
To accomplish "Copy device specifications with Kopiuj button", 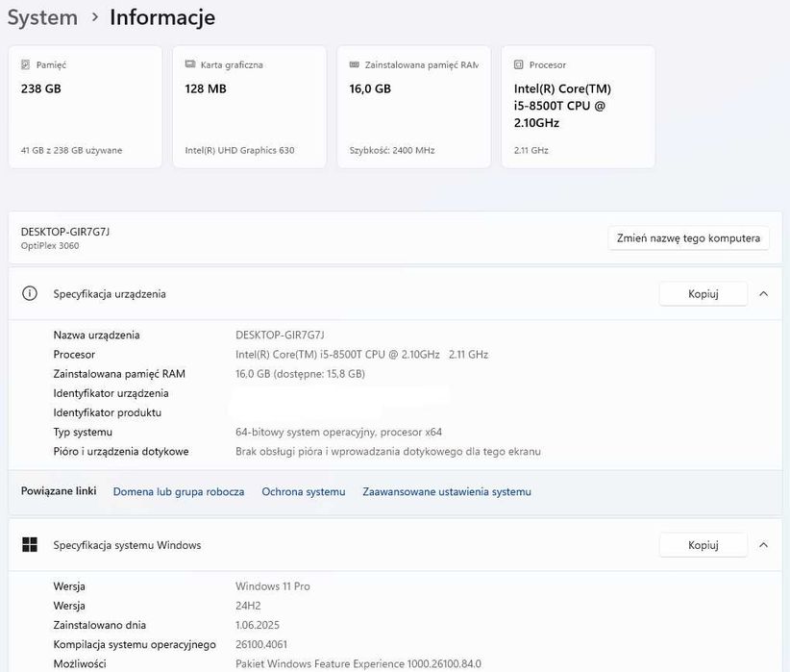I will pos(703,294).
